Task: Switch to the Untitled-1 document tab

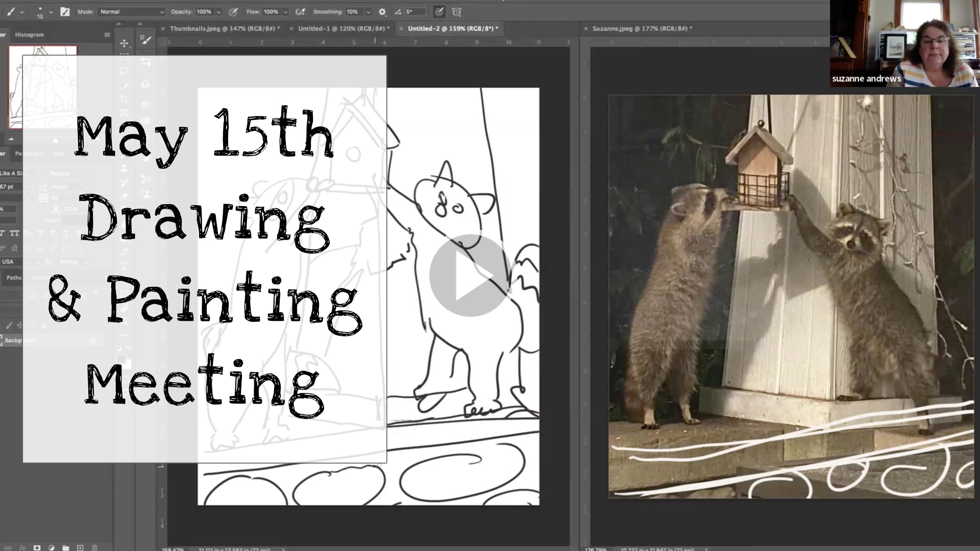Action: pos(344,29)
